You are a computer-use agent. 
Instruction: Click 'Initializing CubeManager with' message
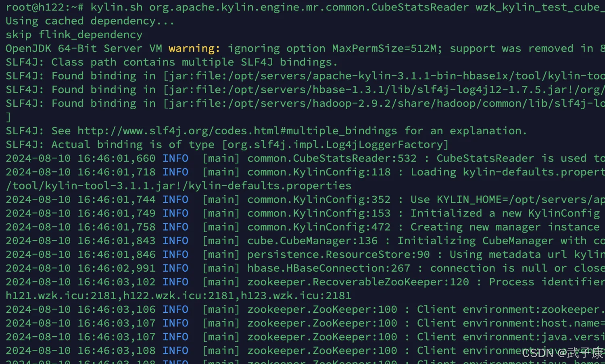(x=492, y=241)
